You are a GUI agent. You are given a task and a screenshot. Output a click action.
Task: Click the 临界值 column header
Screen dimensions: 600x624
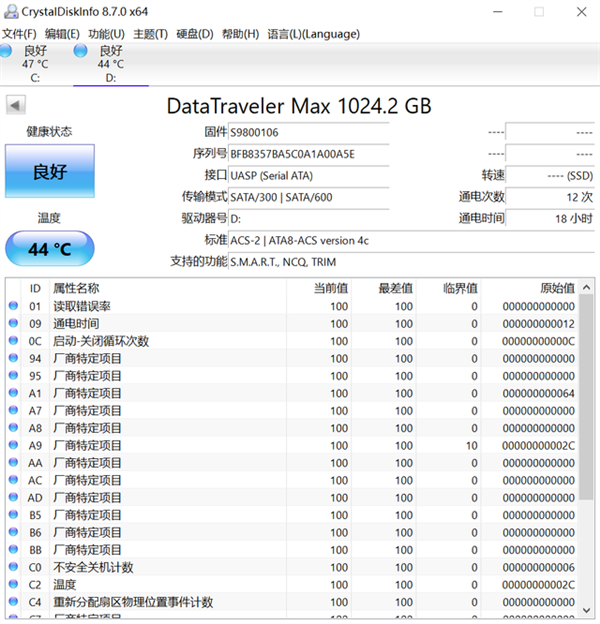point(448,288)
